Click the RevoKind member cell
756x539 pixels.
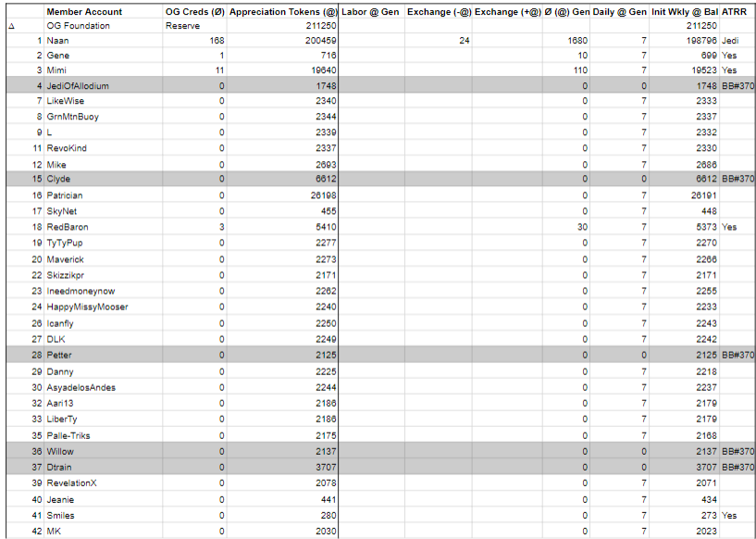click(104, 148)
